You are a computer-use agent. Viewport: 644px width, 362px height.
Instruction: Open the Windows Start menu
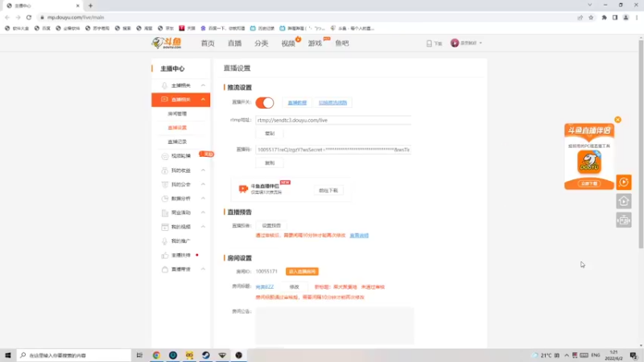point(7,355)
